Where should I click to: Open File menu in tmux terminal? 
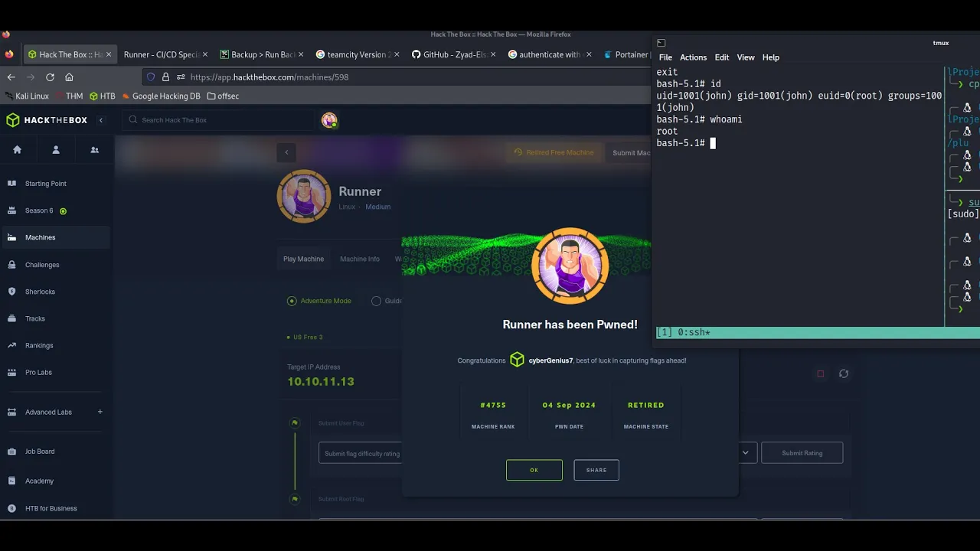(665, 57)
